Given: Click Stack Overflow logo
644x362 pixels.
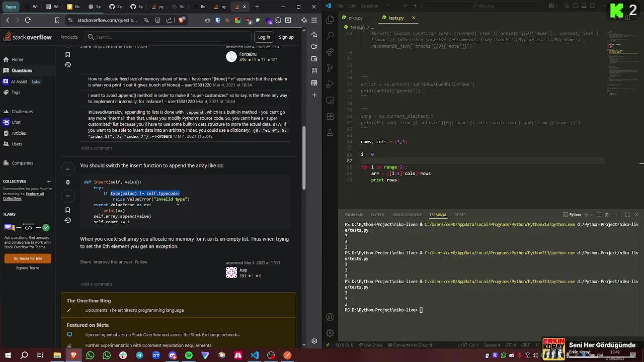Looking at the screenshot, I should [28, 37].
